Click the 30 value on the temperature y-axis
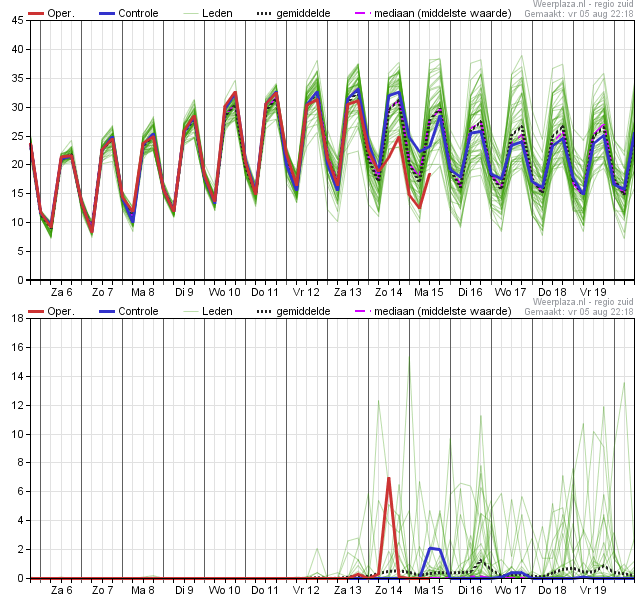The height and width of the screenshot is (598, 635). [18, 107]
